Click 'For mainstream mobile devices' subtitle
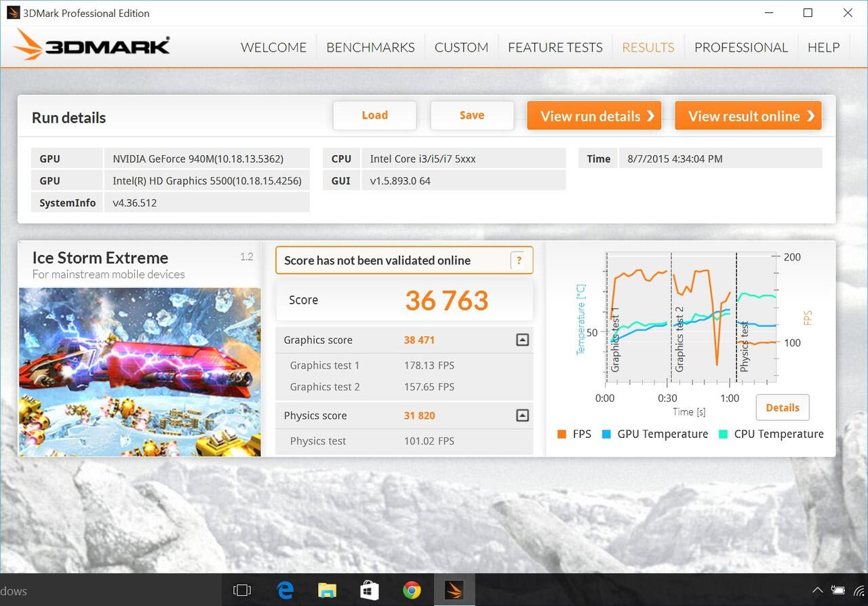The image size is (868, 606). tap(108, 275)
